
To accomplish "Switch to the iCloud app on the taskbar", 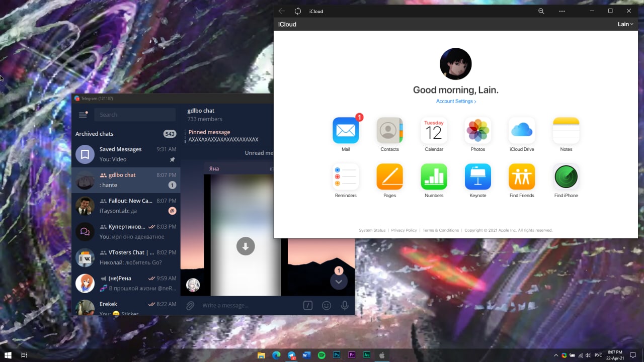I will click(382, 355).
